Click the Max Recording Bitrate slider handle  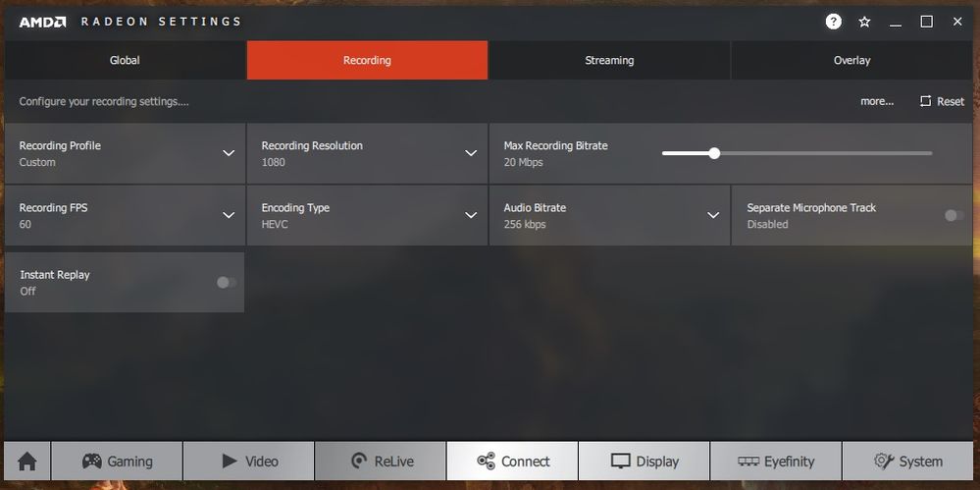714,153
